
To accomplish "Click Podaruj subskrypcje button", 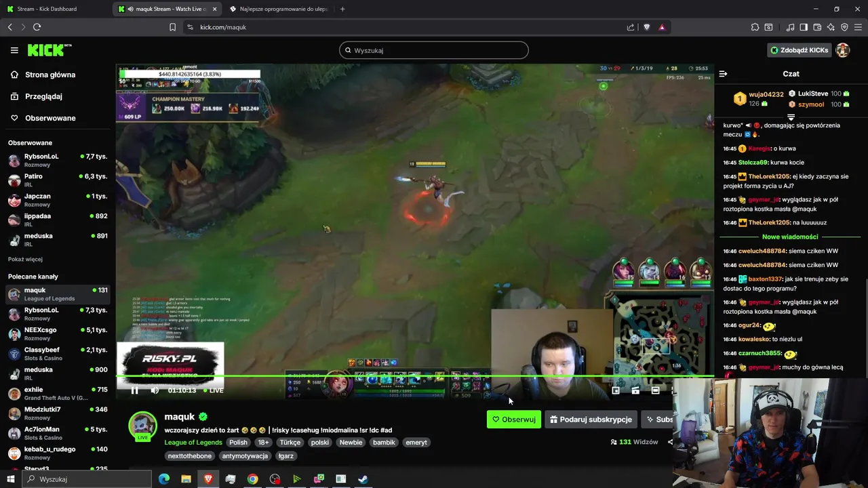I will [591, 420].
